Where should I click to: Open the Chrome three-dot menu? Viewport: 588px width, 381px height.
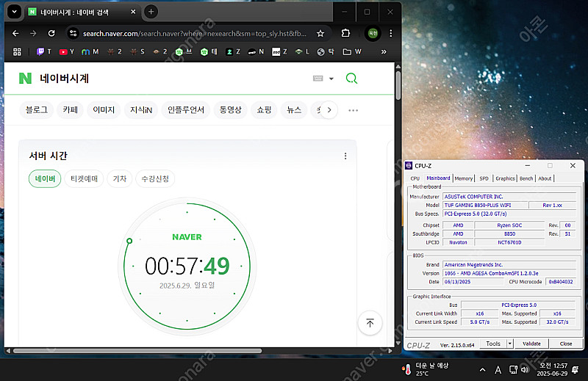pos(391,33)
